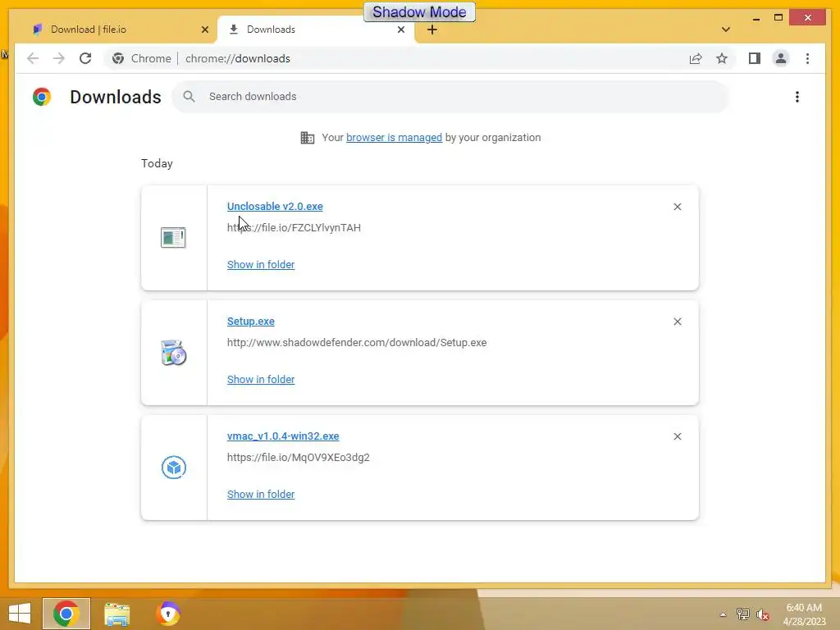Go back using the browser back arrow

tap(33, 58)
